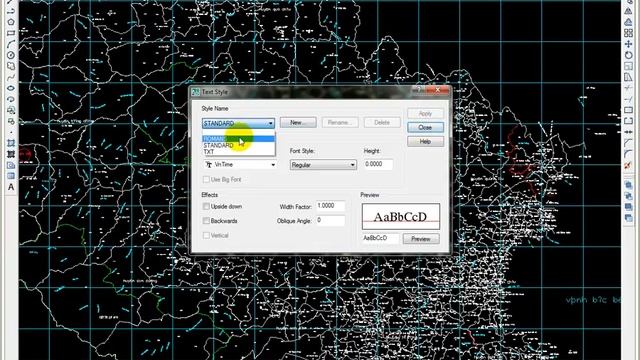This screenshot has height=360, width=640.
Task: Click the Preview button
Action: click(x=421, y=239)
